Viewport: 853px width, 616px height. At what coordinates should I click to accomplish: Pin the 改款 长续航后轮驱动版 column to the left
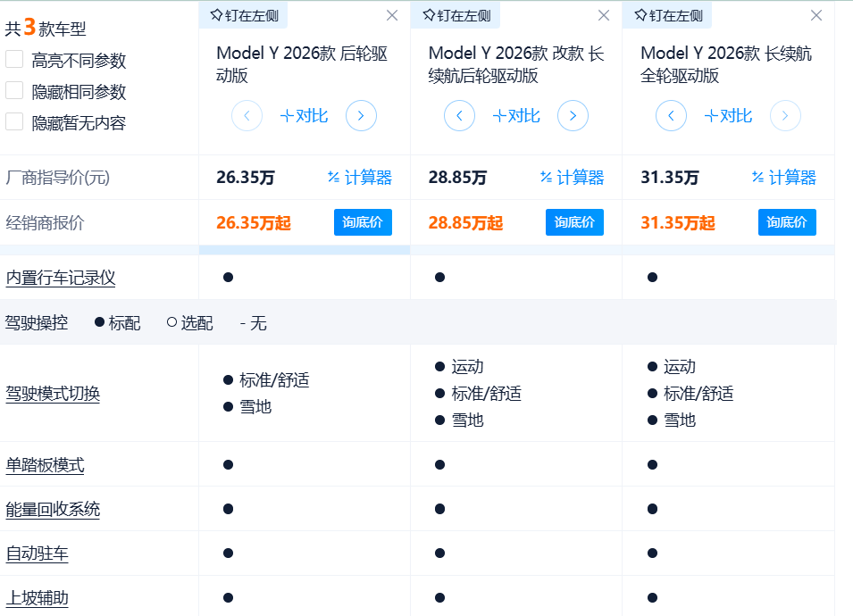click(x=456, y=16)
